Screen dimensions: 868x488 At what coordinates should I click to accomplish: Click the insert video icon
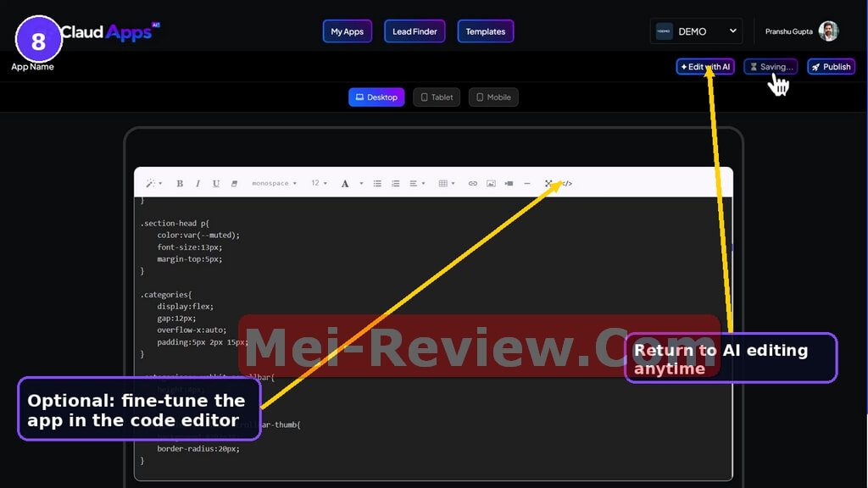click(x=509, y=183)
